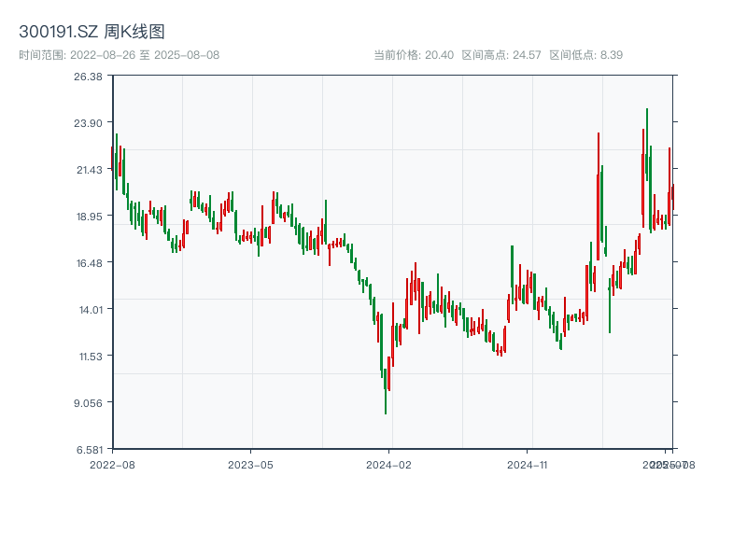Click the 区间高点 24.57 label
This screenshot has height=560, width=747.
pyautogui.click(x=501, y=55)
